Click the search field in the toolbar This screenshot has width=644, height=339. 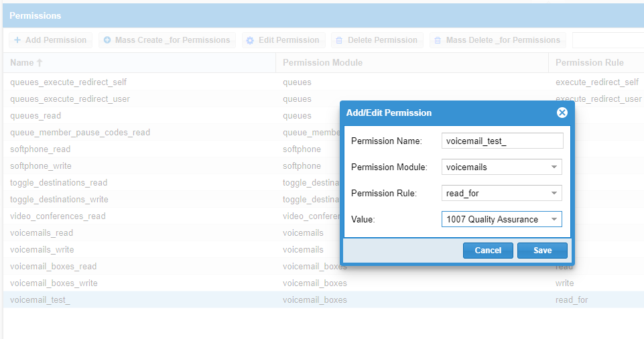click(x=607, y=40)
